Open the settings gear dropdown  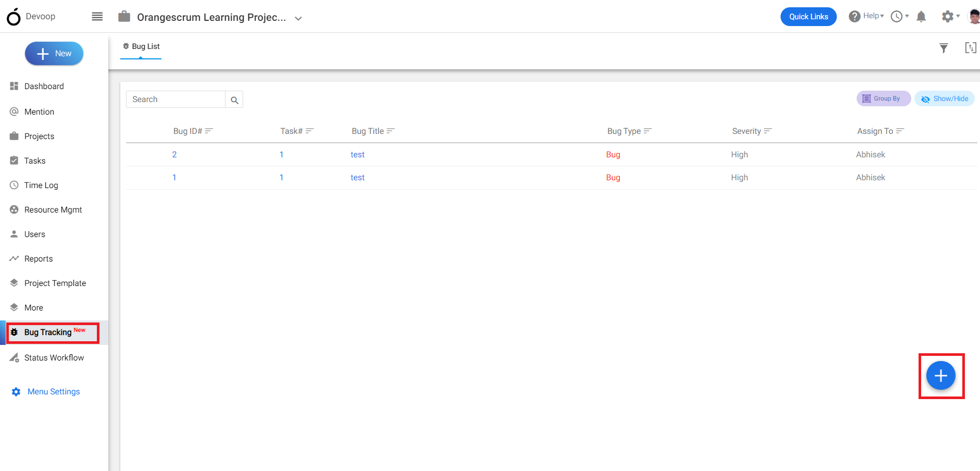(950, 17)
